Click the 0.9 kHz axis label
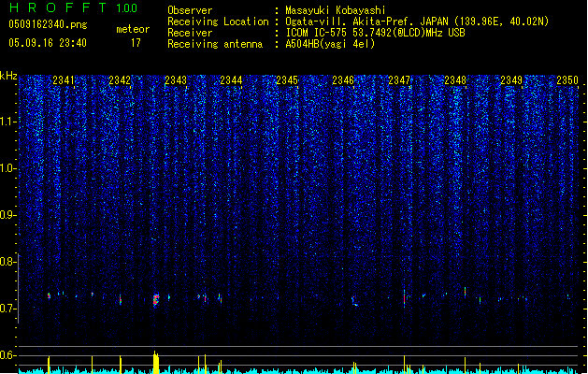 [x=8, y=215]
